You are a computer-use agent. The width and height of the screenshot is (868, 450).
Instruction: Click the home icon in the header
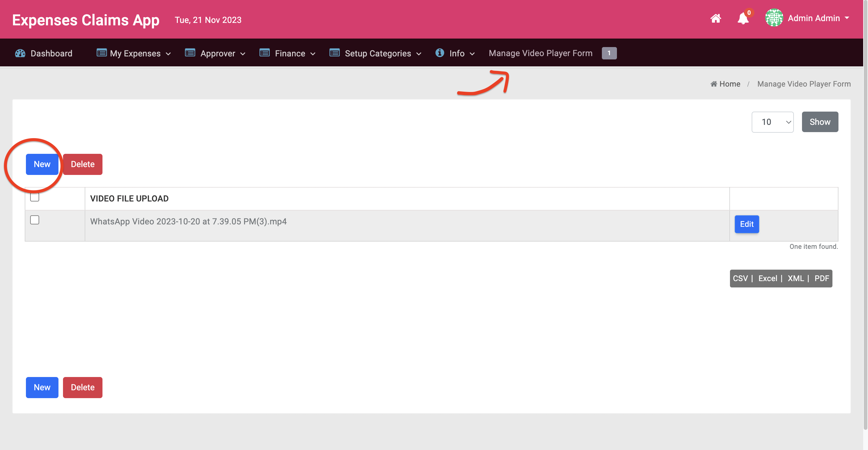pyautogui.click(x=715, y=18)
